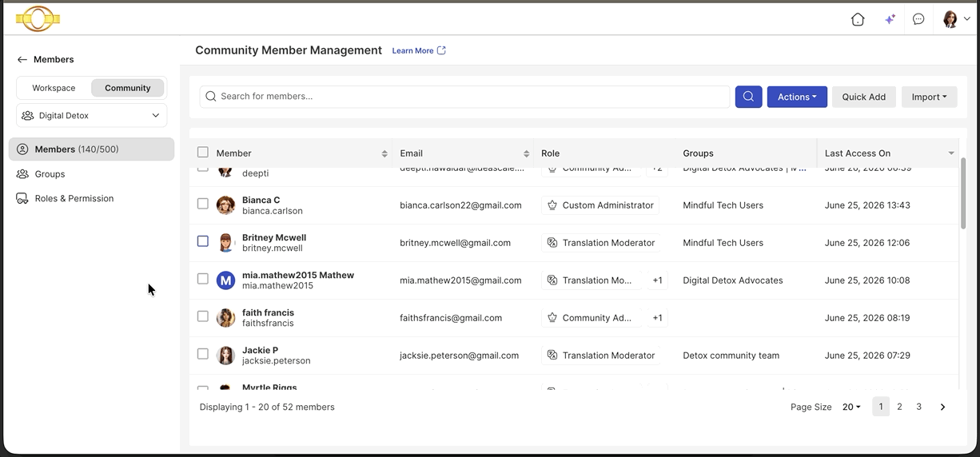
Task: Open the home icon in top bar
Action: tap(858, 19)
